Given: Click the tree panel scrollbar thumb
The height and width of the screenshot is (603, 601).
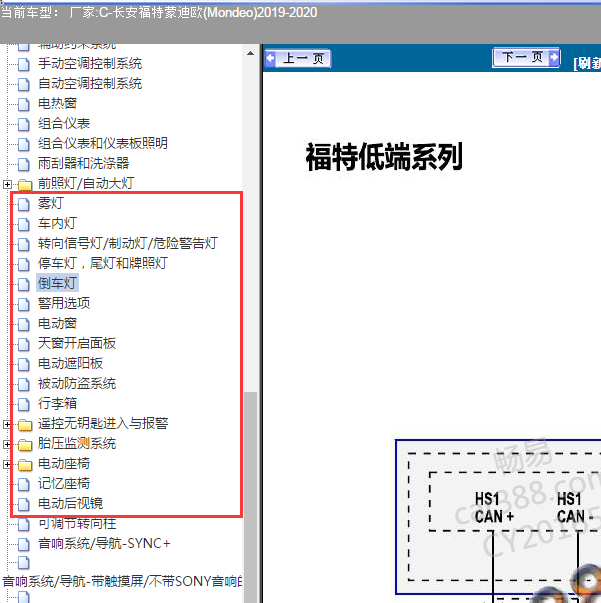Looking at the screenshot, I should [x=250, y=497].
